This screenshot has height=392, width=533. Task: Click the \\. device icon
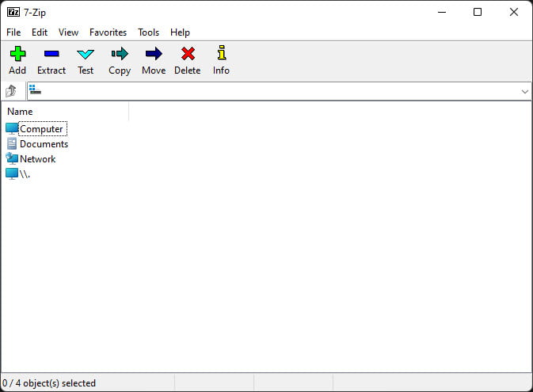[x=12, y=173]
